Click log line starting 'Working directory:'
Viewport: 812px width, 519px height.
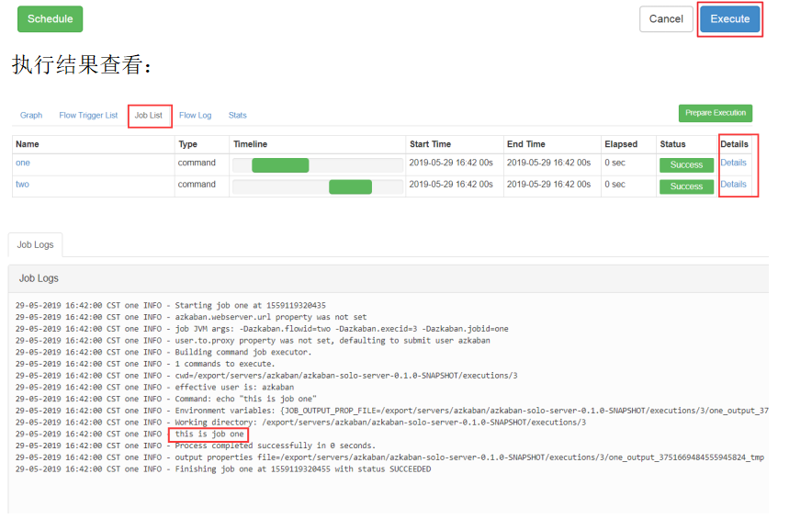click(301, 423)
